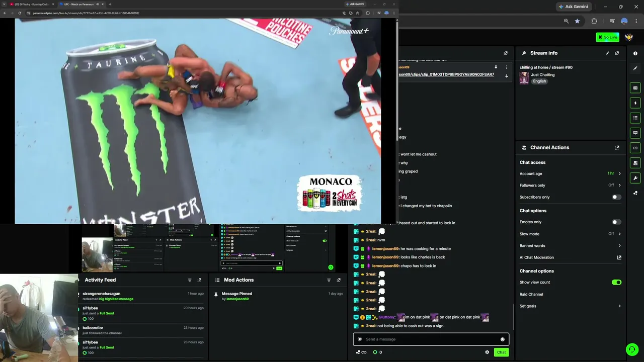This screenshot has height=362, width=644.
Task: Bookmark page with star in back browser
Action: (577, 21)
